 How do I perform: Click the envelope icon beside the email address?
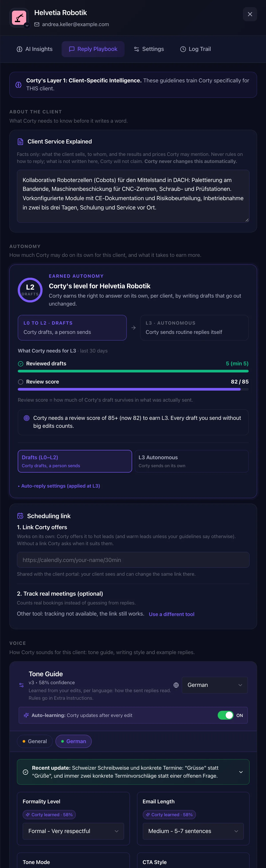pyautogui.click(x=37, y=24)
